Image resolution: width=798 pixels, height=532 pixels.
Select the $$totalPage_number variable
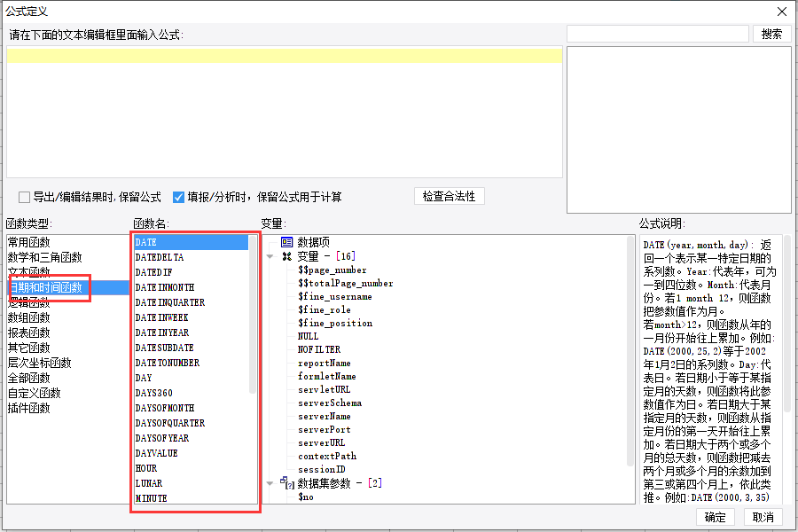[346, 284]
